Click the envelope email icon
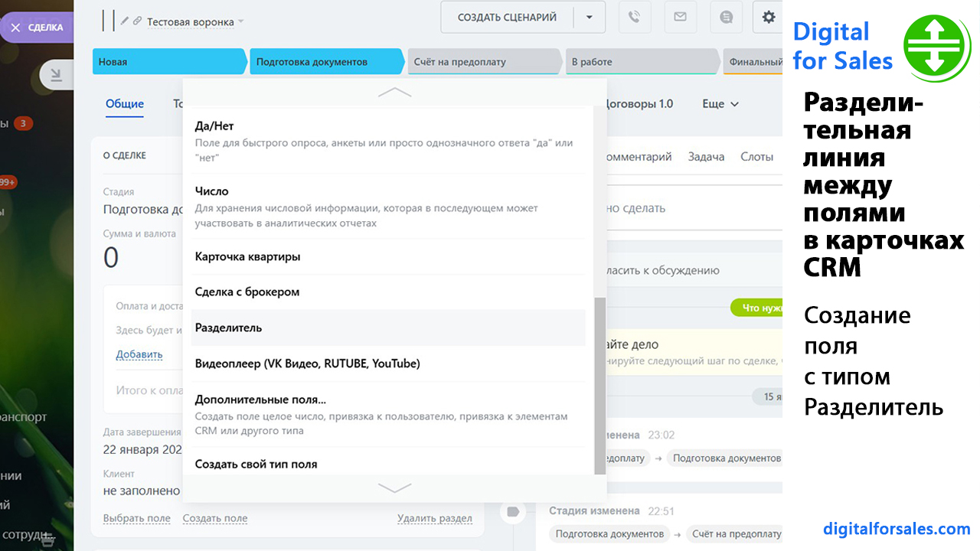The width and height of the screenshot is (980, 551). click(x=680, y=17)
